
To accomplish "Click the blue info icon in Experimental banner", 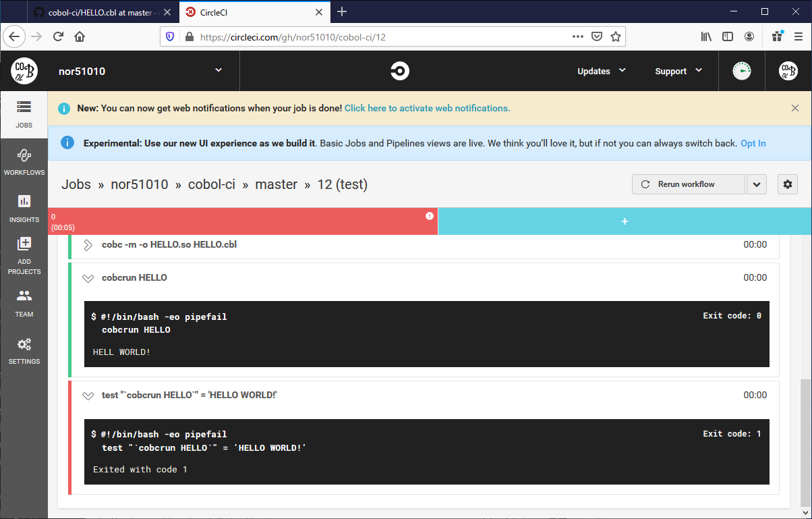I will [x=67, y=143].
